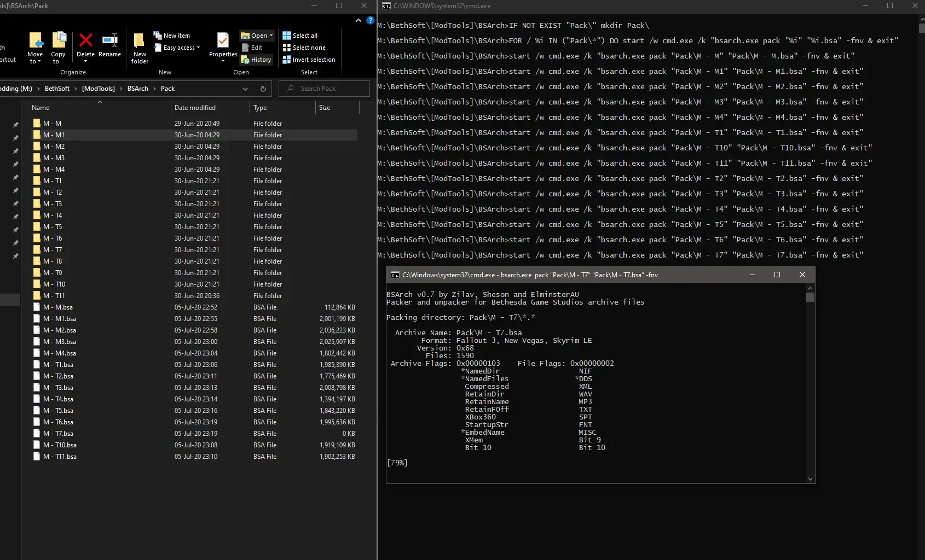Select the M - T3.bsa file icon
This screenshot has width=925, height=560.
point(37,388)
